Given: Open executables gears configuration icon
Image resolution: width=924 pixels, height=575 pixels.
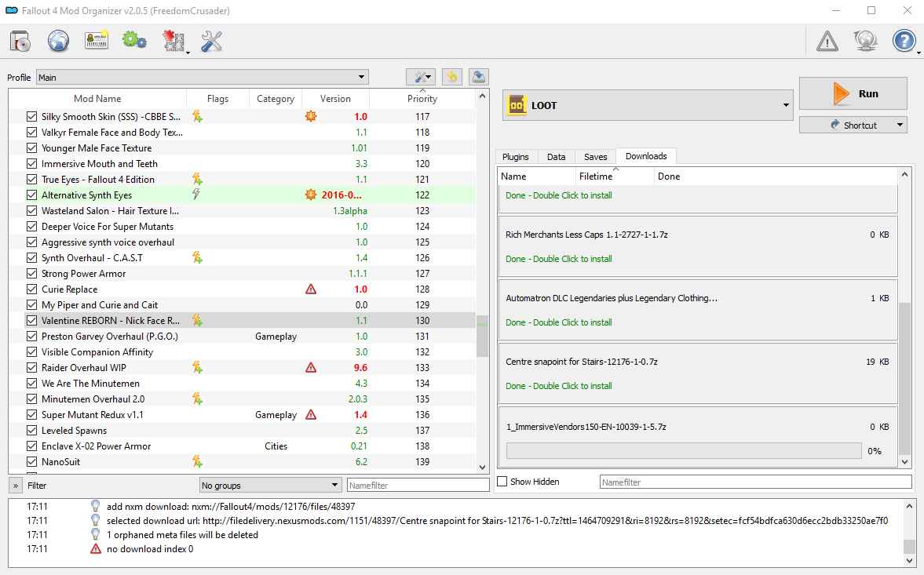Looking at the screenshot, I should 134,41.
